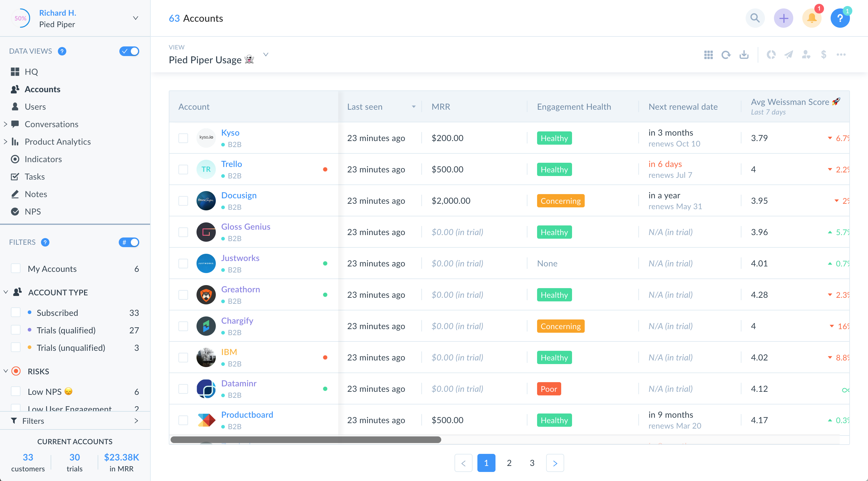Select the Trello row checkbox

coord(183,169)
